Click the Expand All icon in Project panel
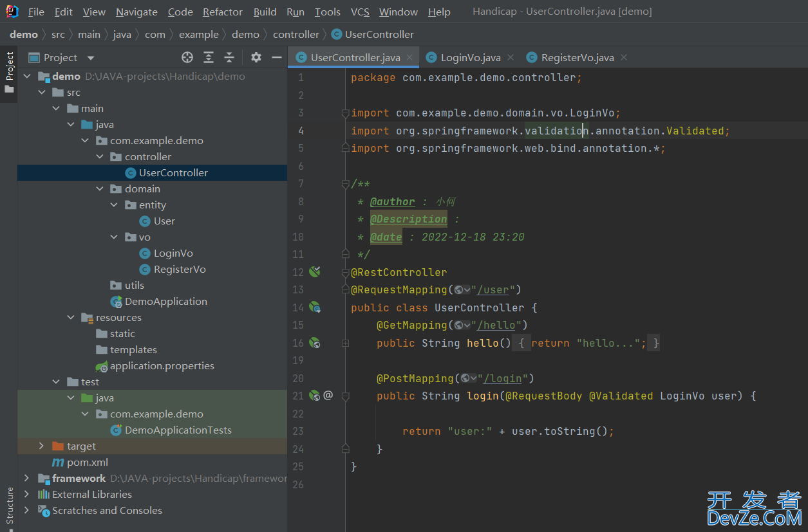808x532 pixels. click(209, 57)
